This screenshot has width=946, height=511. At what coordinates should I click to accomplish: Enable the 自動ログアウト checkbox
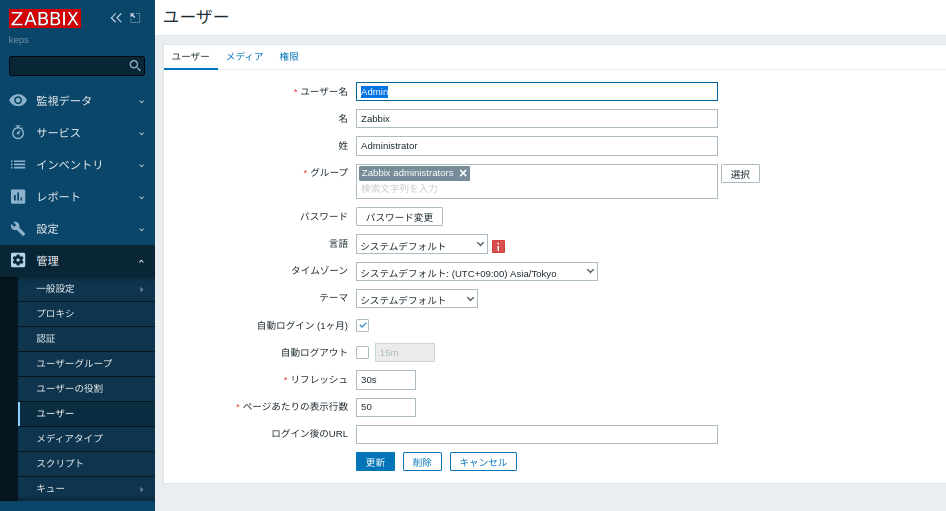(363, 352)
